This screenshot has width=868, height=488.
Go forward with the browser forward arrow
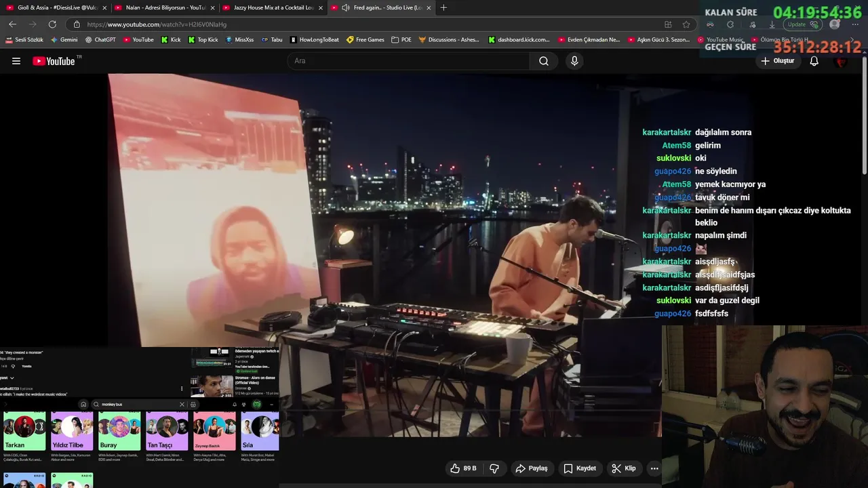[32, 24]
